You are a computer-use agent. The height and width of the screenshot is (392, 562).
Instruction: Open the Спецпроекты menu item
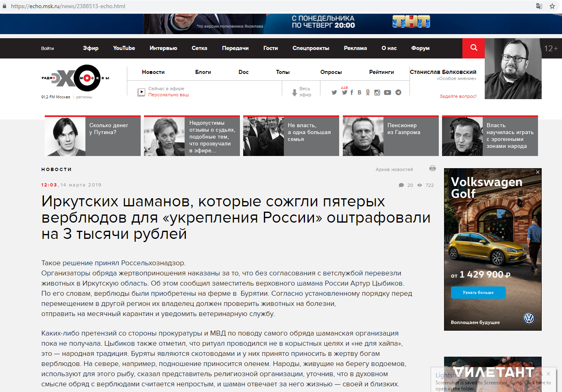pos(311,48)
